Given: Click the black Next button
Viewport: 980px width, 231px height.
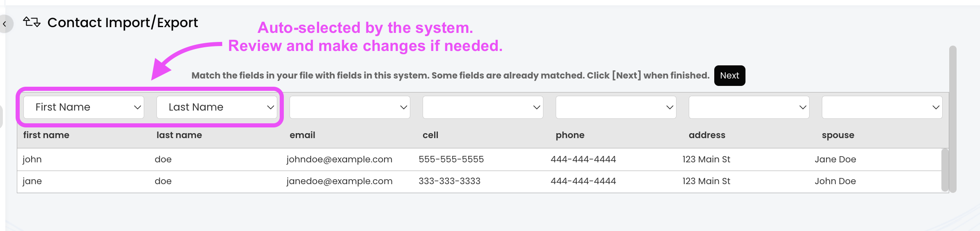Looking at the screenshot, I should [x=729, y=76].
